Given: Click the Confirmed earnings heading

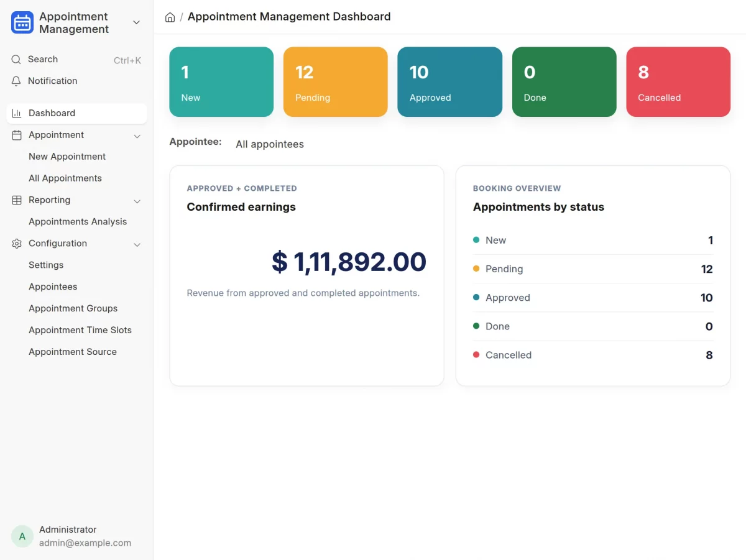Looking at the screenshot, I should (241, 207).
